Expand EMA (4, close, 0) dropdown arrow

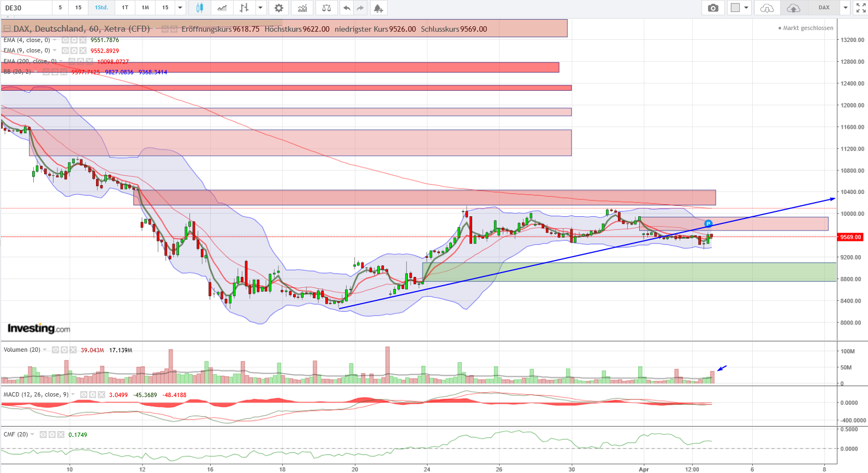[x=55, y=40]
